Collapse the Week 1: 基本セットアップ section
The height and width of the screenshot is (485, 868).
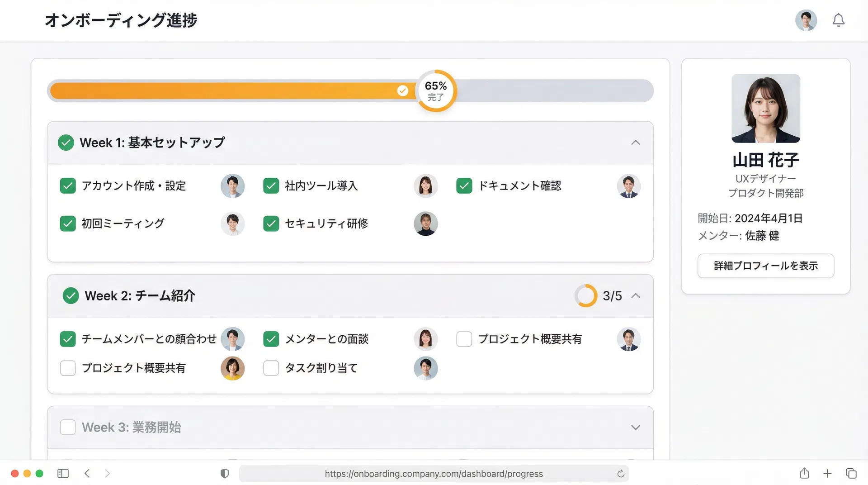click(635, 143)
